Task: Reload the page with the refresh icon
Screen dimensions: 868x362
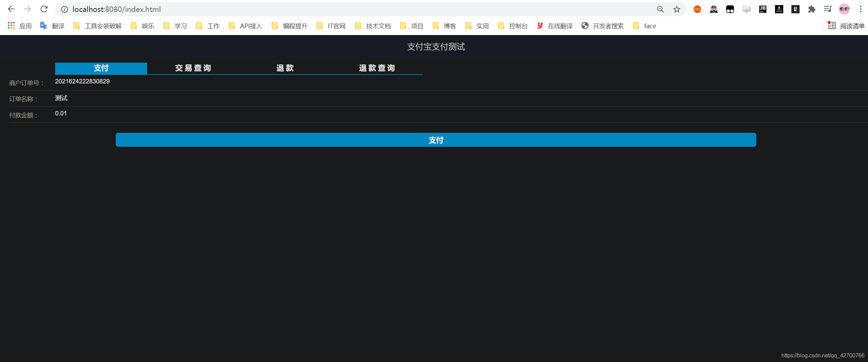Action: pos(44,9)
